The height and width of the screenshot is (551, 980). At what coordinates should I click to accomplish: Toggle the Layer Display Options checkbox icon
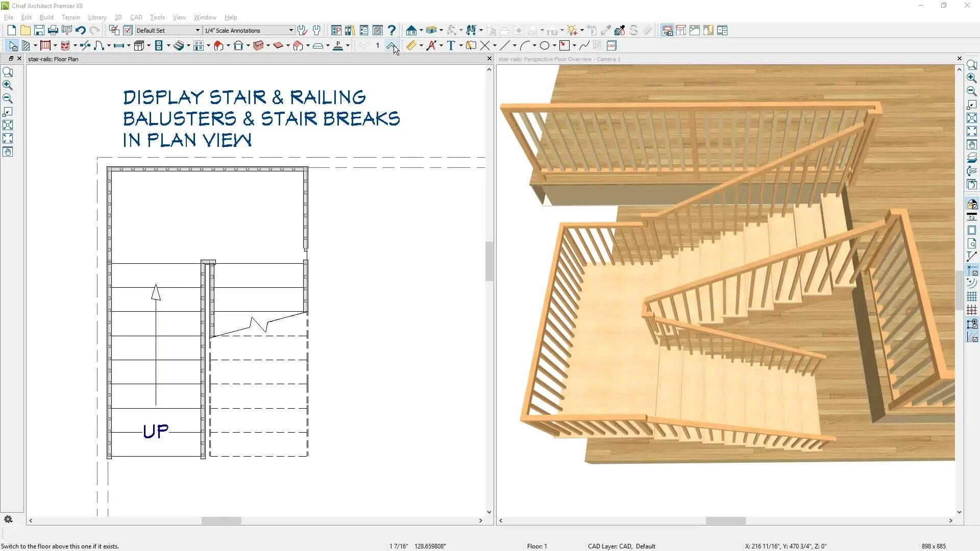click(x=128, y=31)
